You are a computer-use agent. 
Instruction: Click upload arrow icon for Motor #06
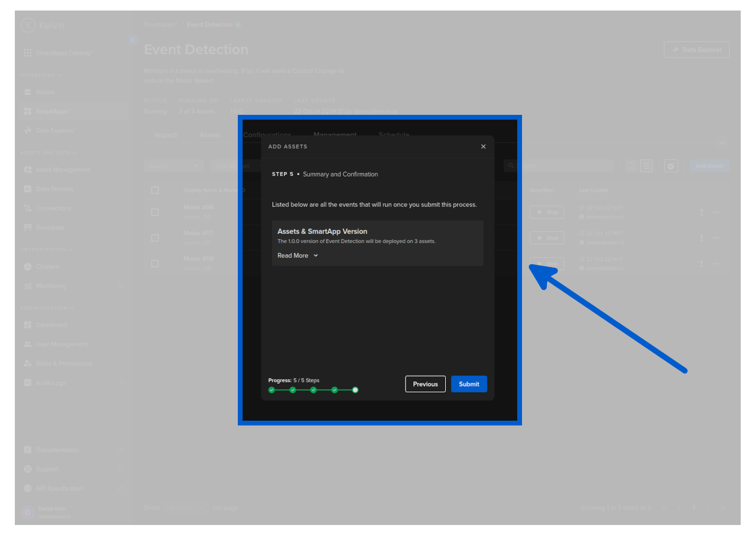(x=701, y=212)
